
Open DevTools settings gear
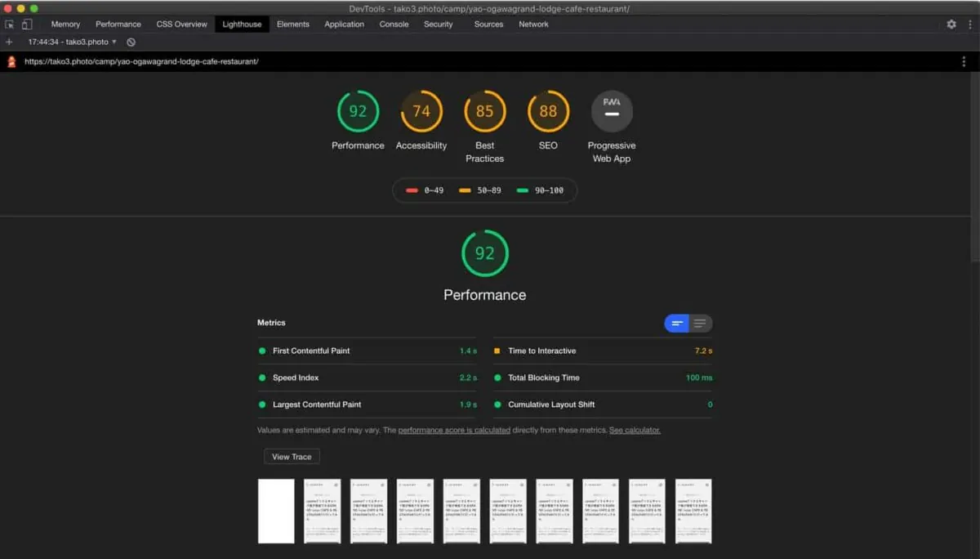pos(951,25)
